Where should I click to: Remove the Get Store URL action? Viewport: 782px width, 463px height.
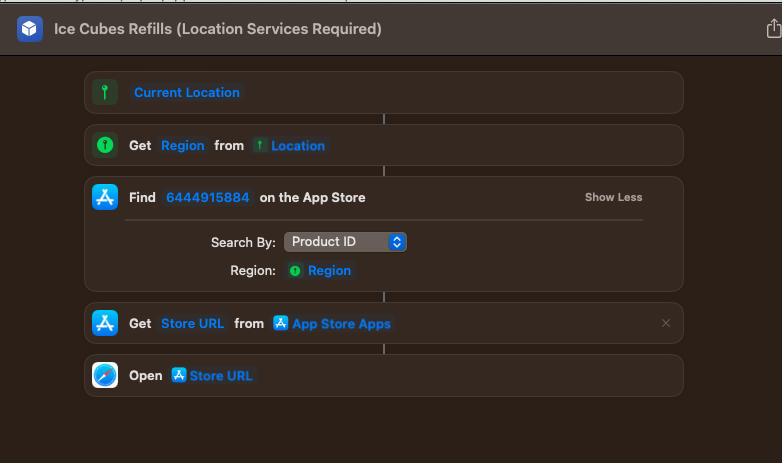point(666,323)
